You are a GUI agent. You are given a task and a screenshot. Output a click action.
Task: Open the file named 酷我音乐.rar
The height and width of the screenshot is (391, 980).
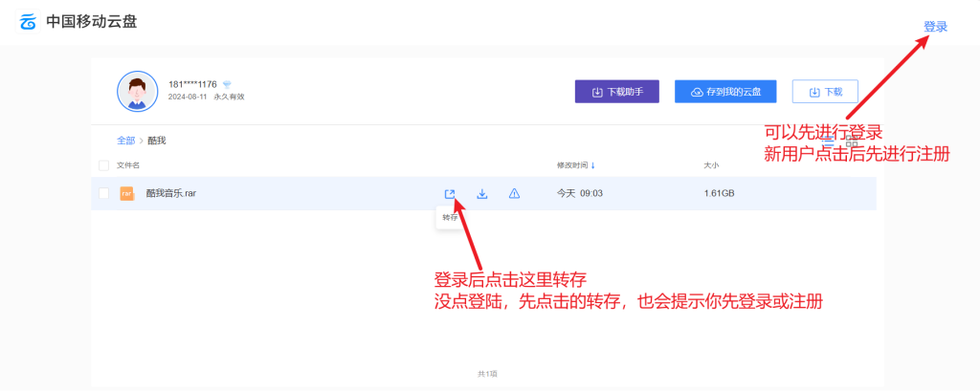coord(171,194)
